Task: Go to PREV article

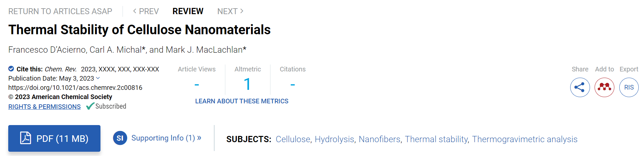Action: [x=146, y=11]
